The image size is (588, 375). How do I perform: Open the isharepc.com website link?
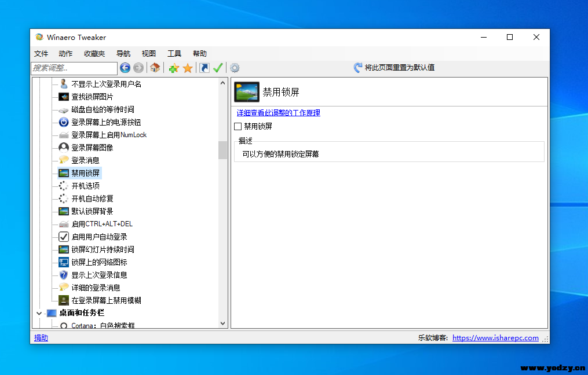pos(495,338)
